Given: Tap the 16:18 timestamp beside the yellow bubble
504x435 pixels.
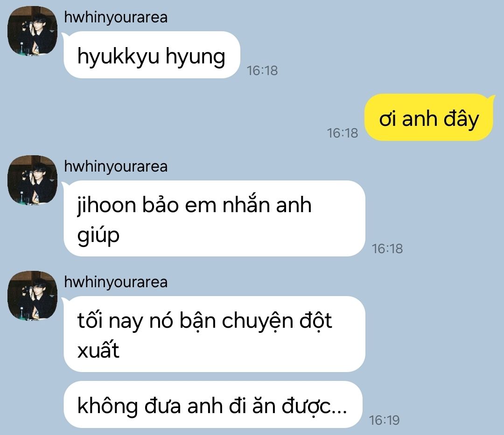Looking at the screenshot, I should pyautogui.click(x=343, y=133).
